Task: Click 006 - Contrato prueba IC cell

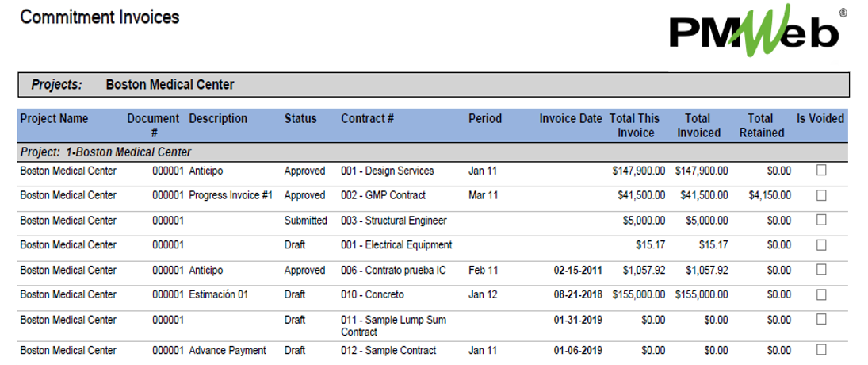Action: [394, 271]
